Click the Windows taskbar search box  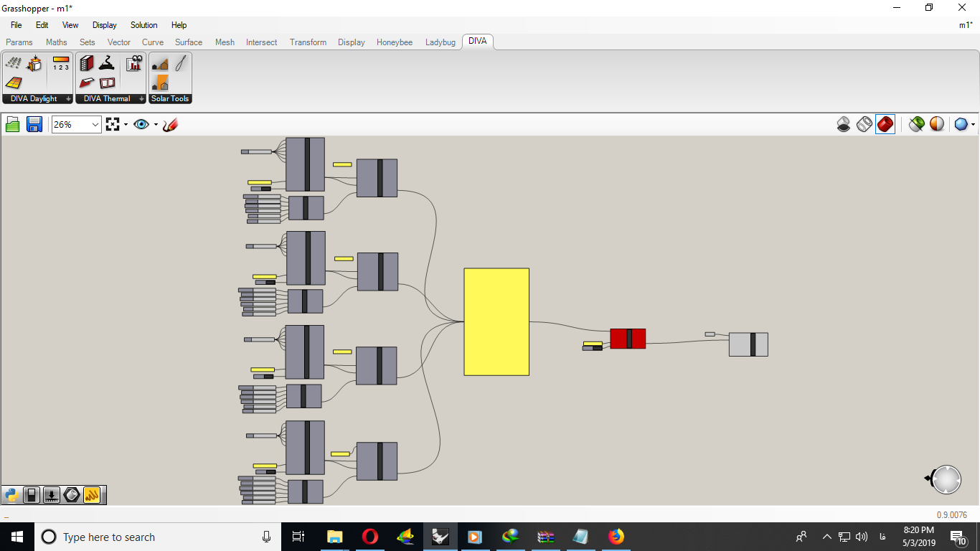[158, 537]
